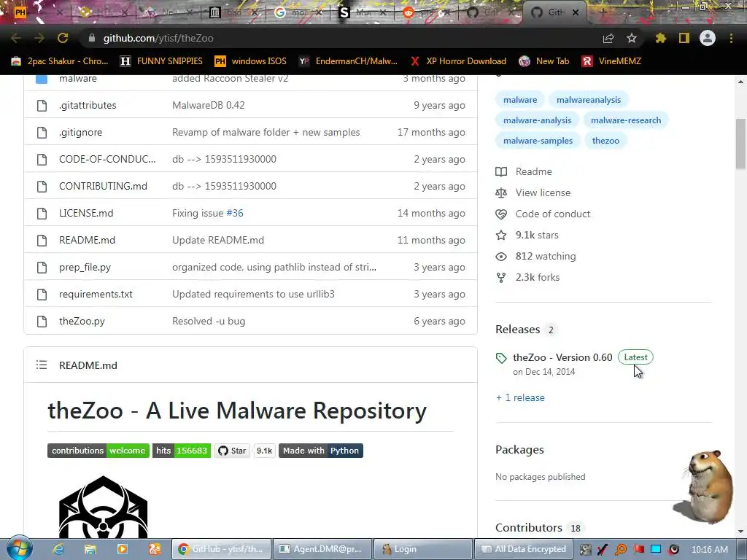Click the malware-research topic tag
This screenshot has width=747, height=560.
(x=626, y=120)
